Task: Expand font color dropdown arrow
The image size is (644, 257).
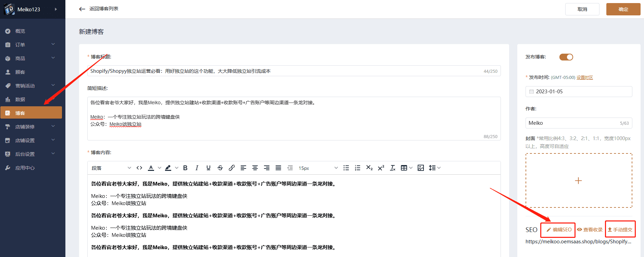Action: (160, 168)
